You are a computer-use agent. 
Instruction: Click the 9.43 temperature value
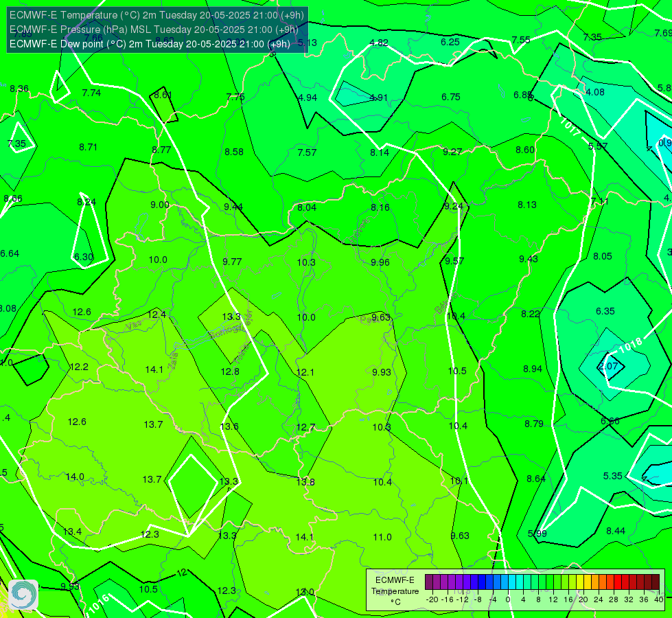click(x=529, y=259)
